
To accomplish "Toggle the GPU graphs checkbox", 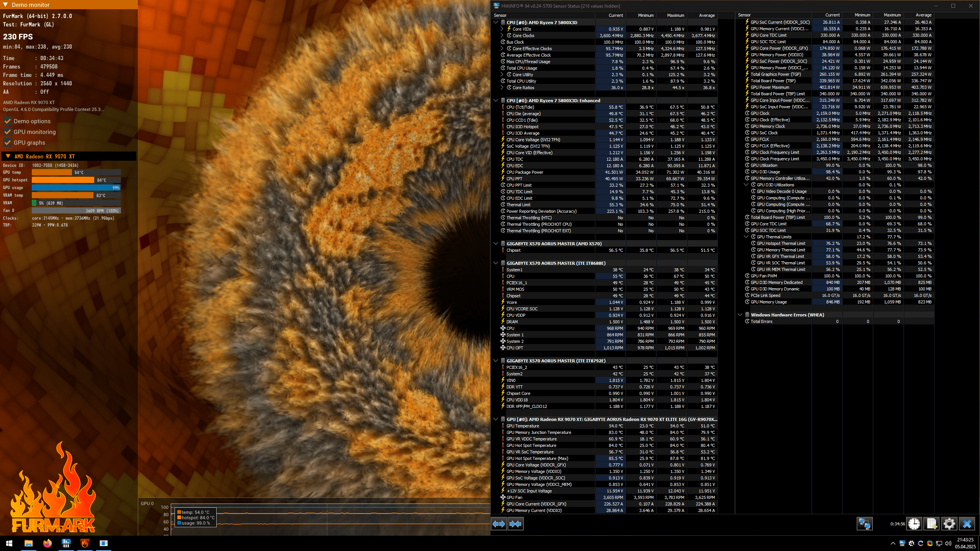I will [x=7, y=143].
